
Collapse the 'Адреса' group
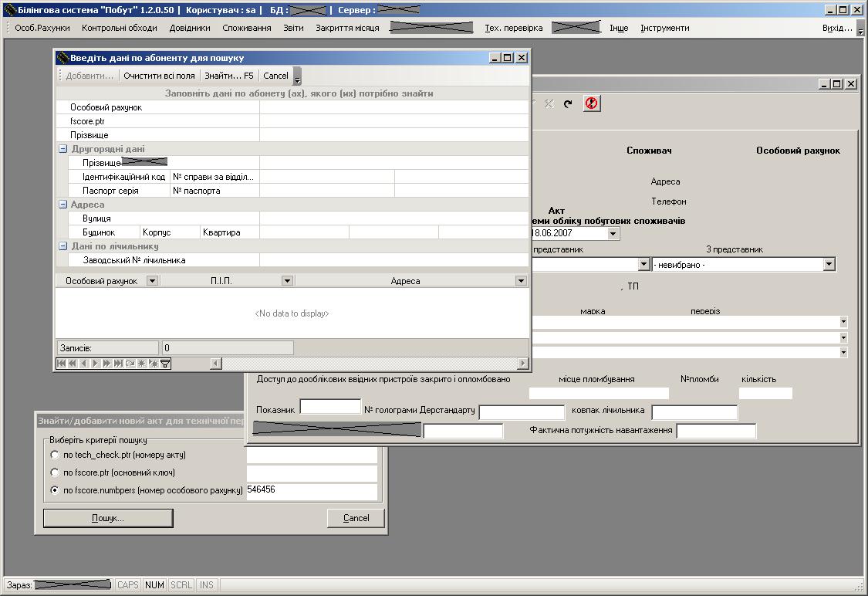pyautogui.click(x=63, y=205)
